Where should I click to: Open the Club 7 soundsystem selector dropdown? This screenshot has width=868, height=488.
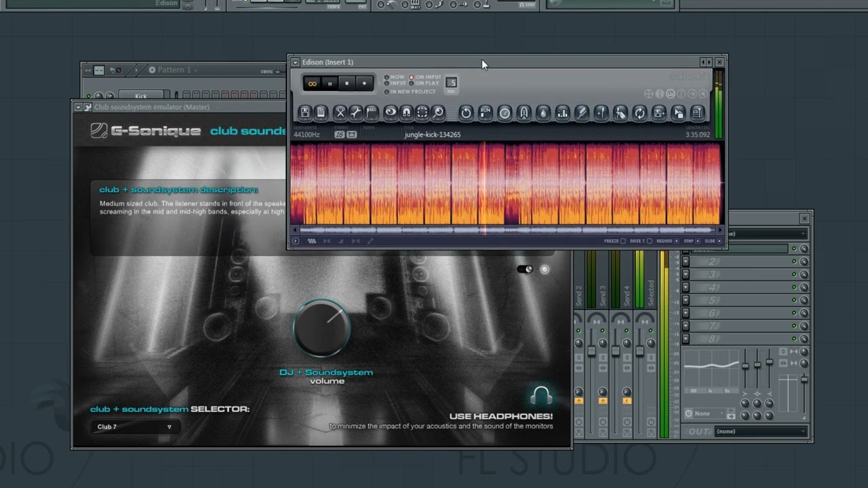click(x=134, y=427)
